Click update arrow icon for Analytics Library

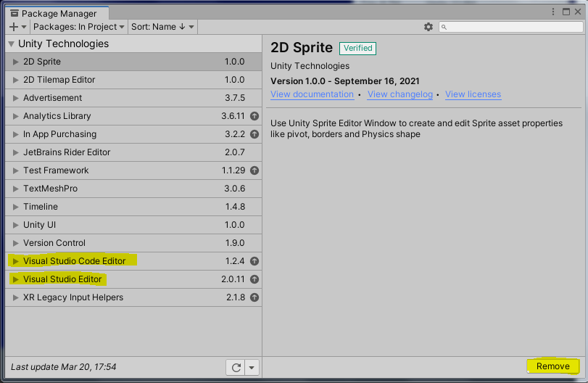(254, 116)
